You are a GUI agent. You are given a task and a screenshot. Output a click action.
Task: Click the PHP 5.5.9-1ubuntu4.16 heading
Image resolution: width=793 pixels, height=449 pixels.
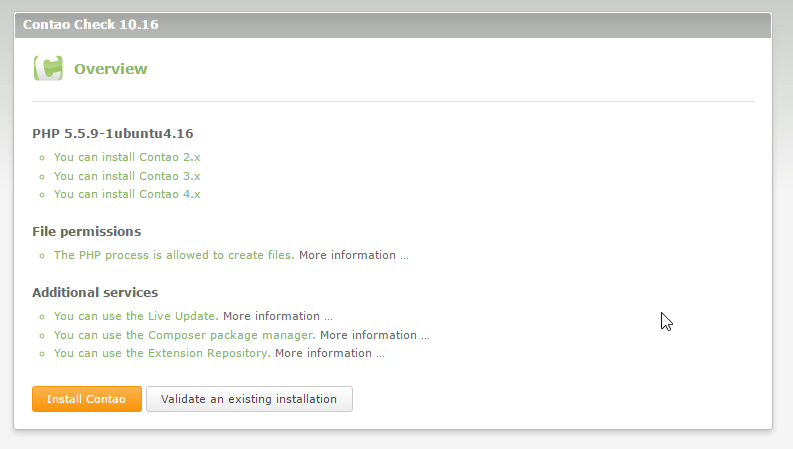tap(112, 133)
